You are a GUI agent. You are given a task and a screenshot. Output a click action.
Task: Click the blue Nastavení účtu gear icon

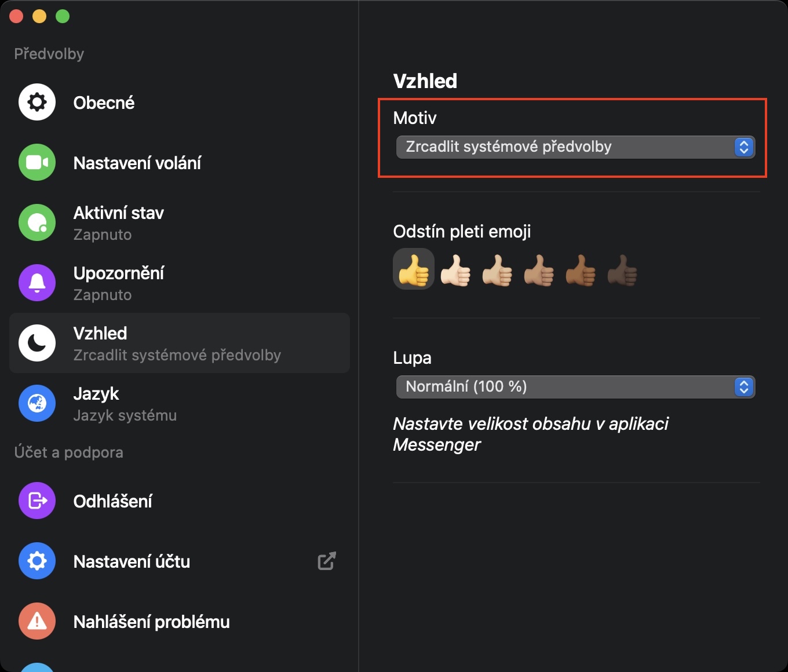click(x=37, y=561)
